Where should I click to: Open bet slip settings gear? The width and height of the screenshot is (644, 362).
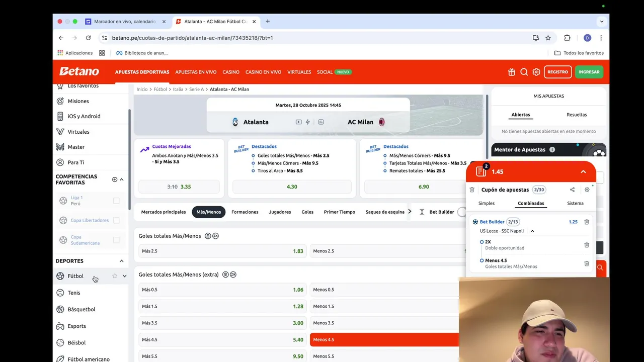pos(587,190)
